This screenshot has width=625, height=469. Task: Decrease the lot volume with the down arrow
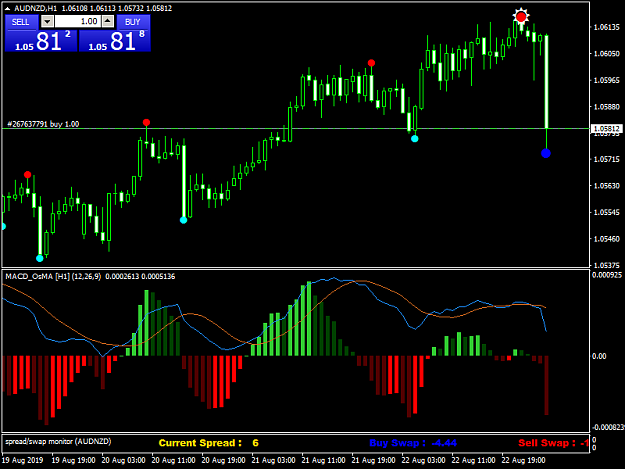(x=47, y=22)
